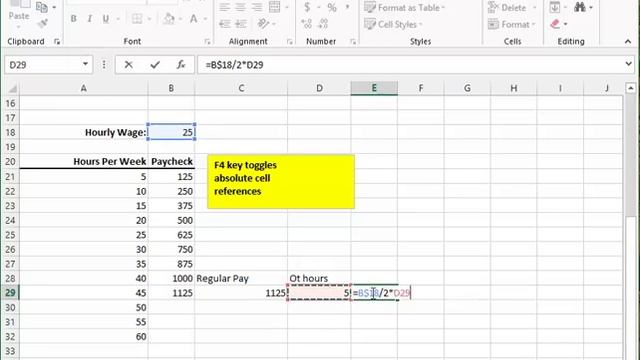This screenshot has height=360, width=640.
Task: Apply fill color paint bucket
Action: click(x=169, y=19)
